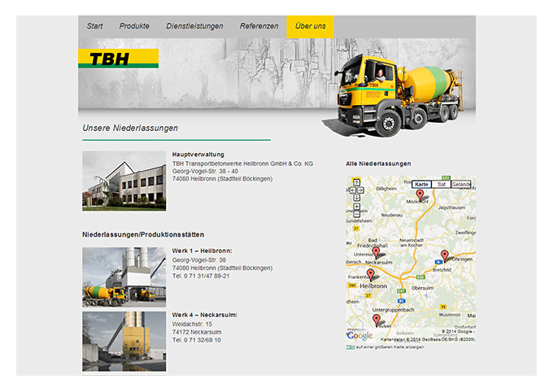Click the red map pin near Ilsfeld
The width and height of the screenshot is (553, 392).
pyautogui.click(x=377, y=320)
